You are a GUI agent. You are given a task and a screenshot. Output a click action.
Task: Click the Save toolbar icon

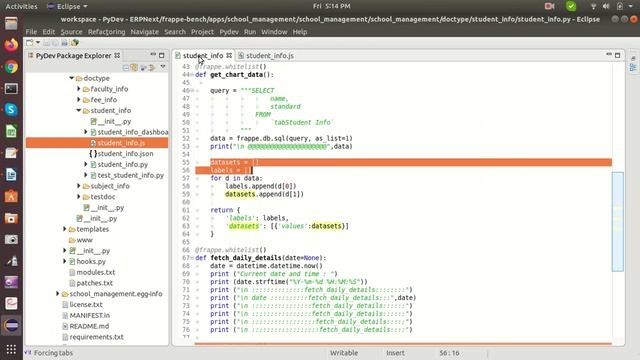(x=47, y=42)
